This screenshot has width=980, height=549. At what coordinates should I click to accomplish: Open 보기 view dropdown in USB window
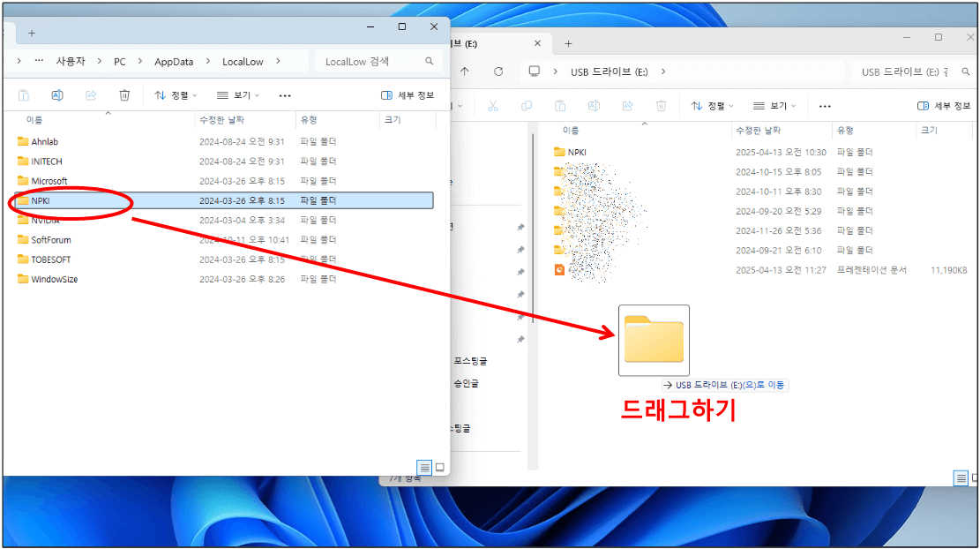coord(774,106)
